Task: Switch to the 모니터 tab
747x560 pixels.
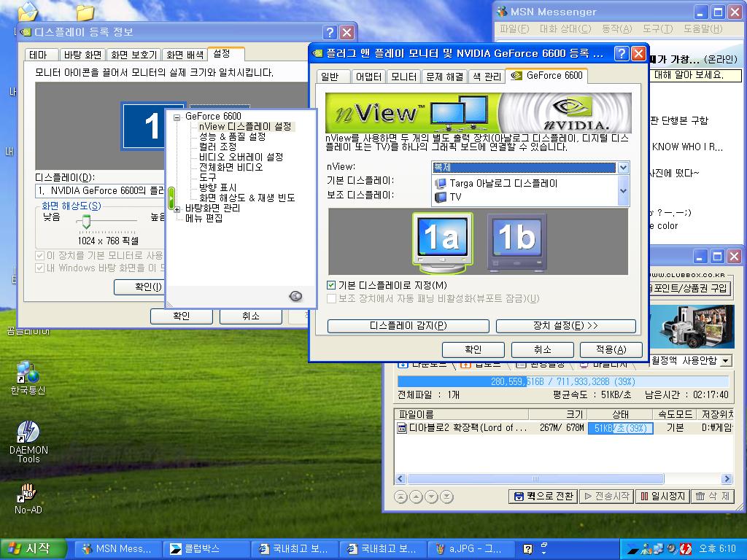Action: 403,76
